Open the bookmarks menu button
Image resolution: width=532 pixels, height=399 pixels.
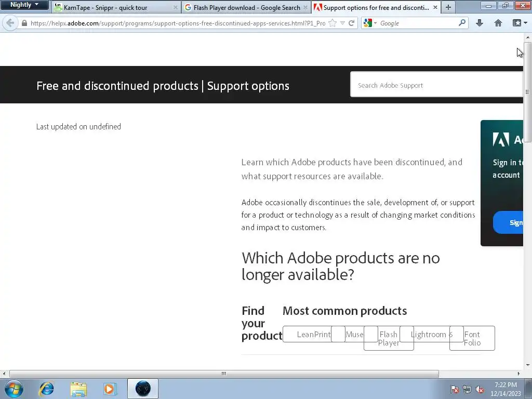click(520, 23)
